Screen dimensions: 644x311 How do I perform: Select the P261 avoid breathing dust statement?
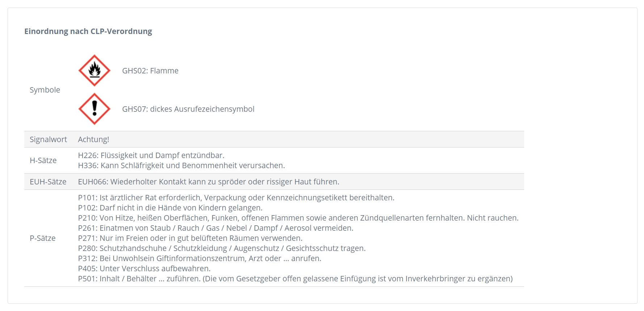click(216, 228)
